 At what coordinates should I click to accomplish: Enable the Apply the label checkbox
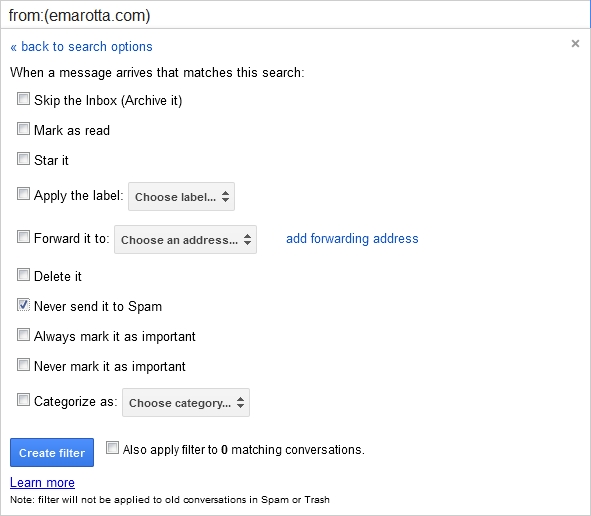coord(23,194)
